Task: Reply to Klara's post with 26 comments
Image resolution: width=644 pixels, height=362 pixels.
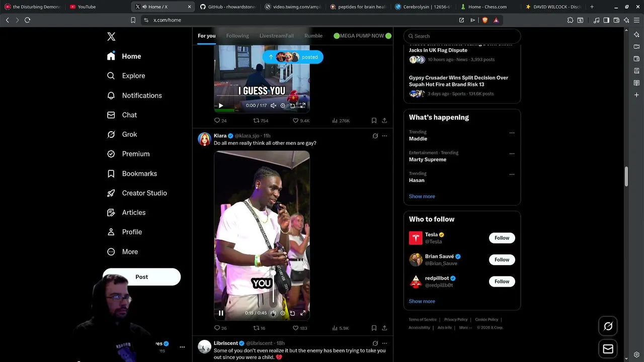Action: point(220,328)
